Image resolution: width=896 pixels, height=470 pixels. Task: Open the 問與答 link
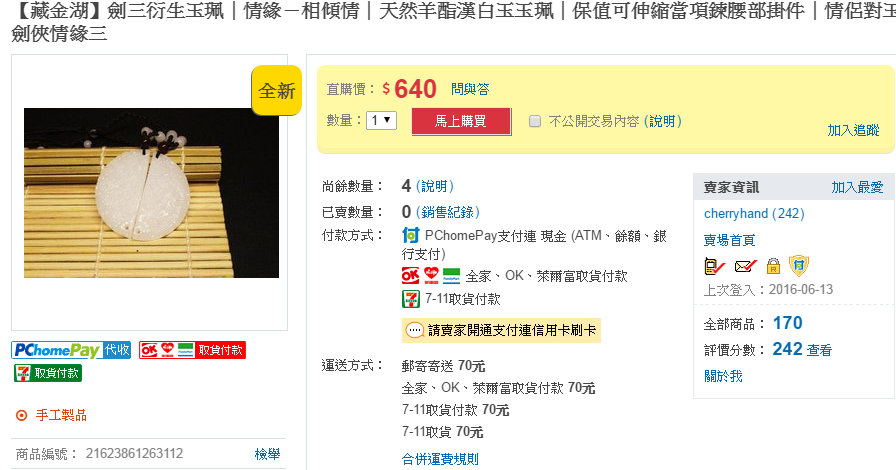click(470, 89)
